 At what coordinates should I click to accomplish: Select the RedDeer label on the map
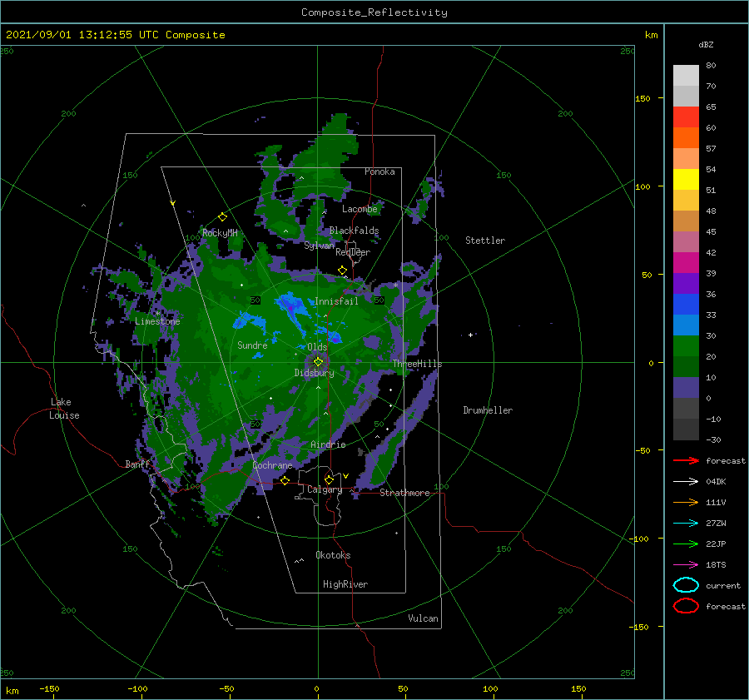pos(353,252)
